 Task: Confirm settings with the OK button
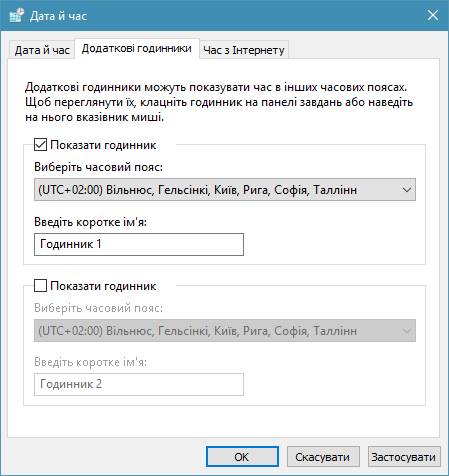click(242, 457)
